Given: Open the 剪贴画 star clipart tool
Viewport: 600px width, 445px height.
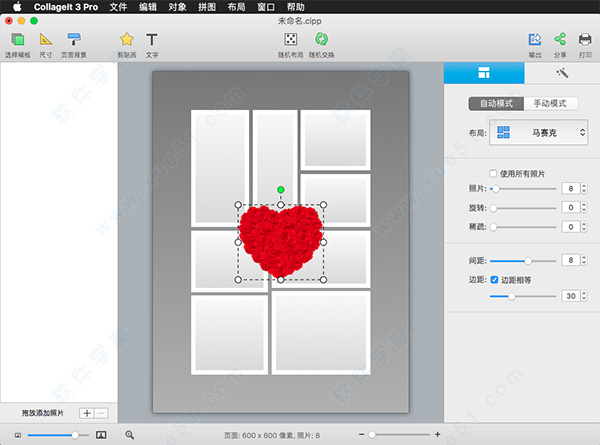Looking at the screenshot, I should 127,45.
